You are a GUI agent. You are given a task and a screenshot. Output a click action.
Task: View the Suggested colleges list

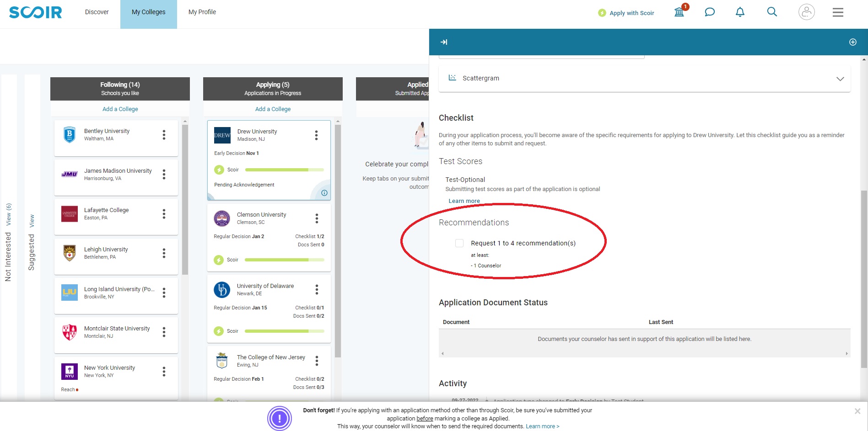tap(32, 221)
